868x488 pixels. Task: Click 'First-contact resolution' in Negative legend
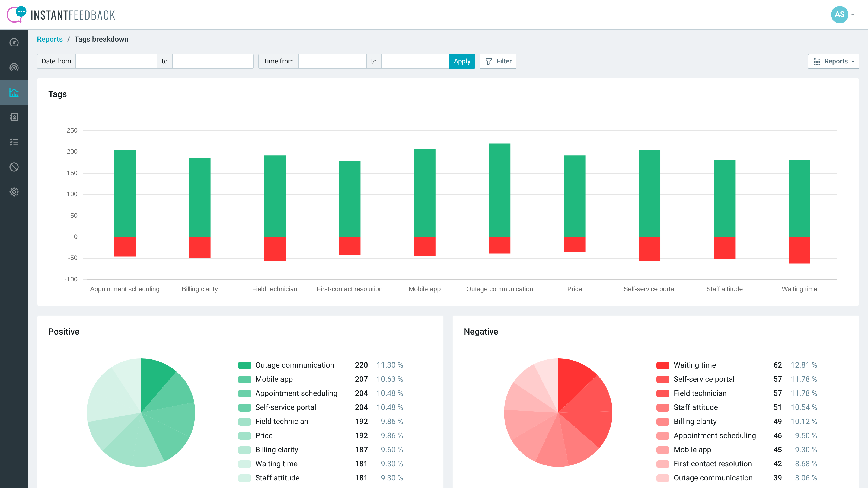(713, 464)
